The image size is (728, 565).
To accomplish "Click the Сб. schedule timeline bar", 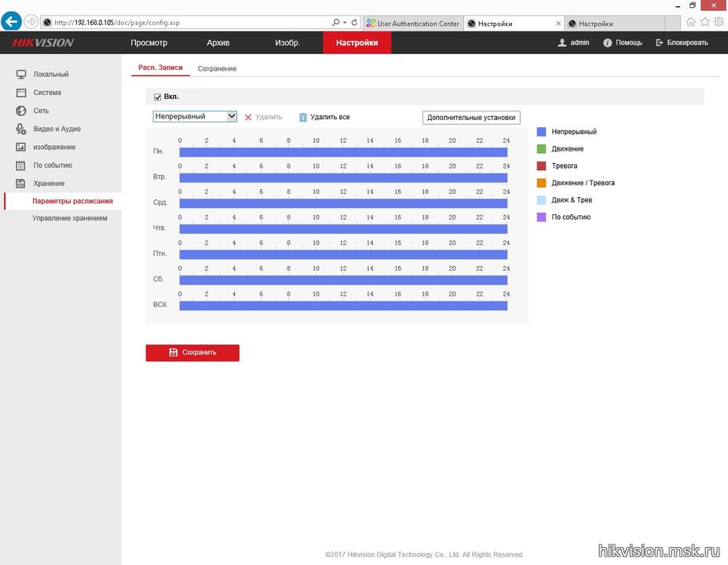I will pos(343,280).
